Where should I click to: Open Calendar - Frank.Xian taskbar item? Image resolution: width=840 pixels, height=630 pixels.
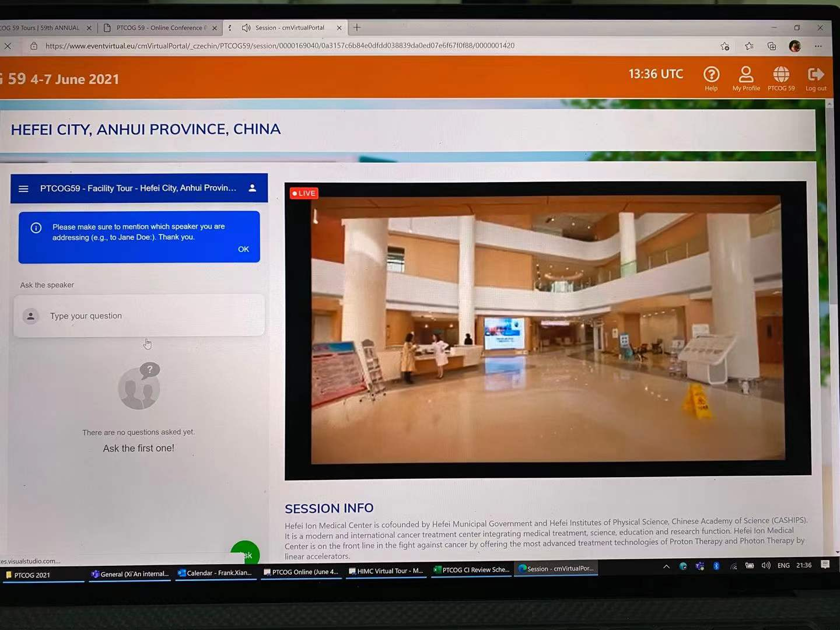tap(215, 573)
